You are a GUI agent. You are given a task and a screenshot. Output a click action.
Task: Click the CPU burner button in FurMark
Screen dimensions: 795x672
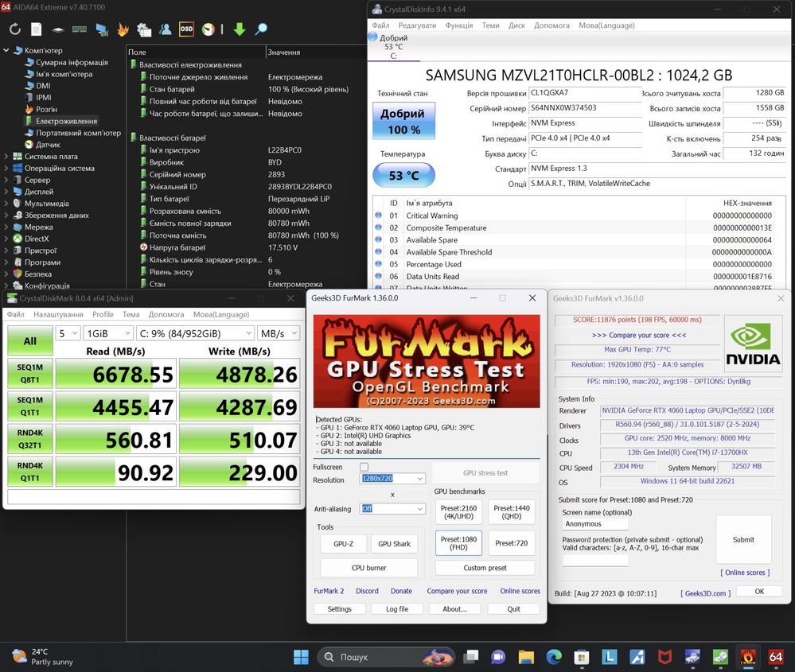point(368,568)
